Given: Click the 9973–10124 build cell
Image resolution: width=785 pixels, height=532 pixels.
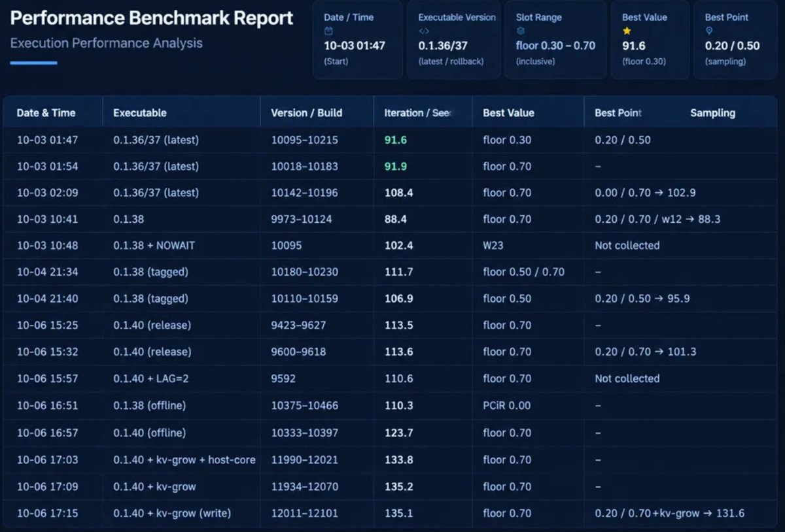Looking at the screenshot, I should [302, 219].
